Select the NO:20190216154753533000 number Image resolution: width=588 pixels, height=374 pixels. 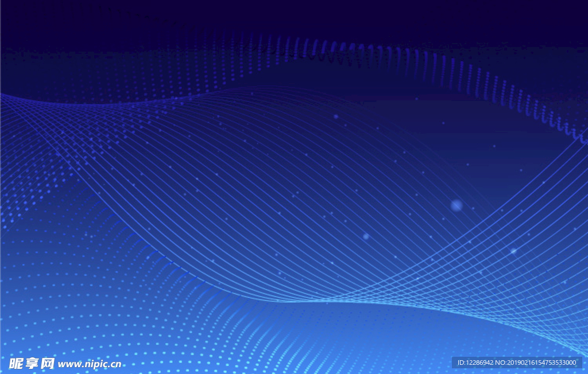[536, 363]
